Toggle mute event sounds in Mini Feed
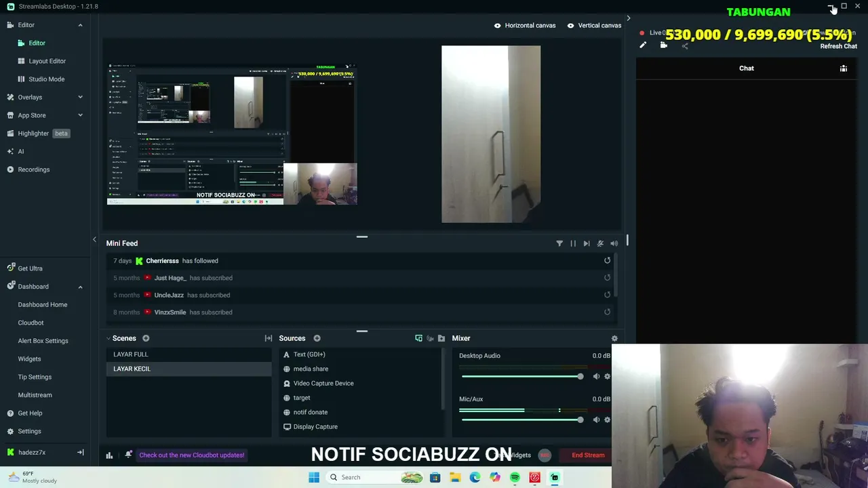 pos(600,243)
